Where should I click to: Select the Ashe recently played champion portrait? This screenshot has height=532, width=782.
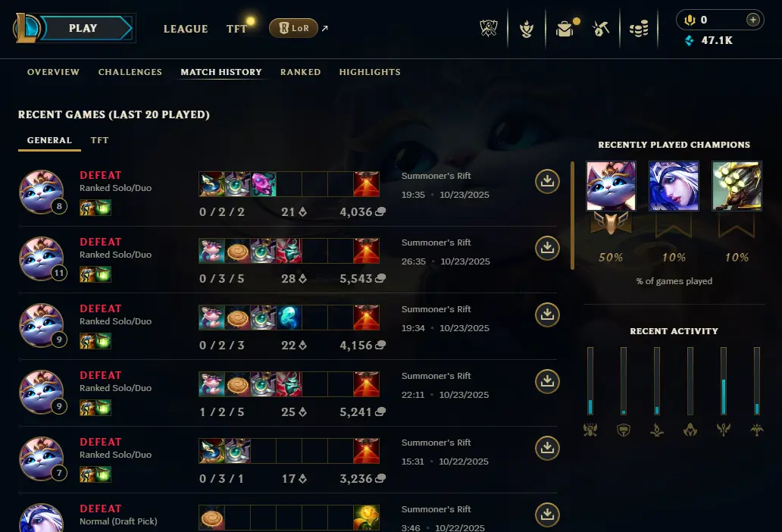(x=674, y=186)
